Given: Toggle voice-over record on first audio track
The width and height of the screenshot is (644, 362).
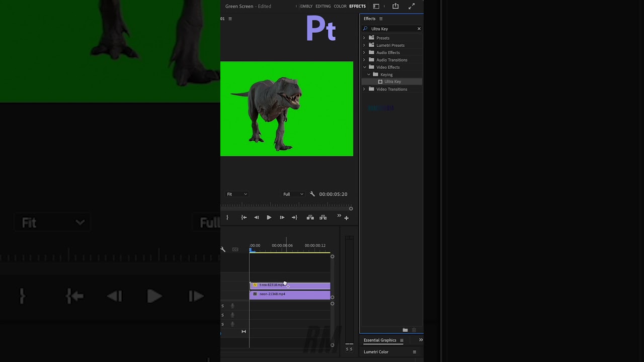Looking at the screenshot, I should pos(232,306).
